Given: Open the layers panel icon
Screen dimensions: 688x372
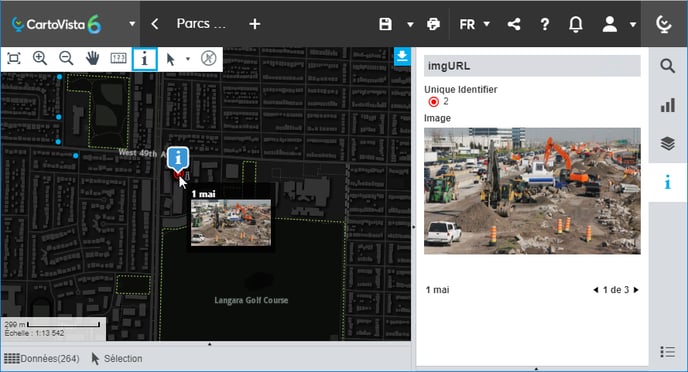Looking at the screenshot, I should coord(667,143).
